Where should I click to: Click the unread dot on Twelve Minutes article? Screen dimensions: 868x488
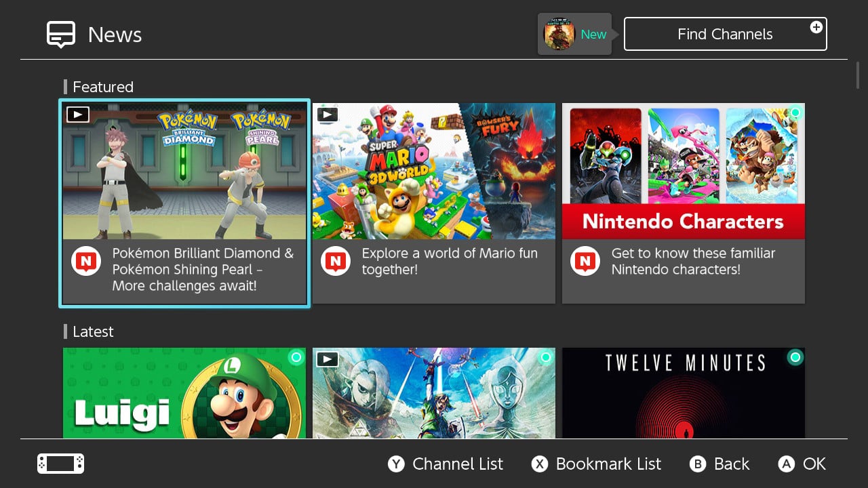click(x=795, y=358)
